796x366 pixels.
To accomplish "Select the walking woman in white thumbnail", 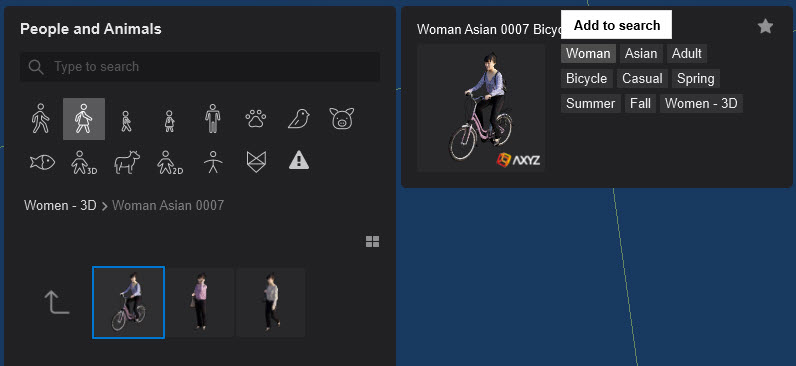I will (271, 303).
